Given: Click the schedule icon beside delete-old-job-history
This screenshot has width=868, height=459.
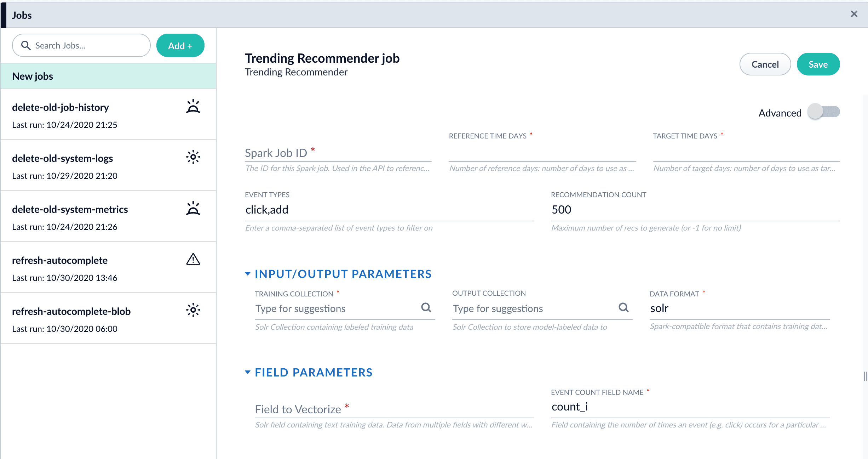Looking at the screenshot, I should (x=193, y=106).
